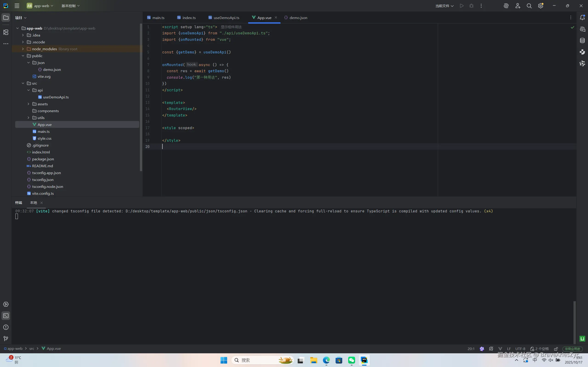Open Search Everywhere magnifier icon

click(x=529, y=6)
